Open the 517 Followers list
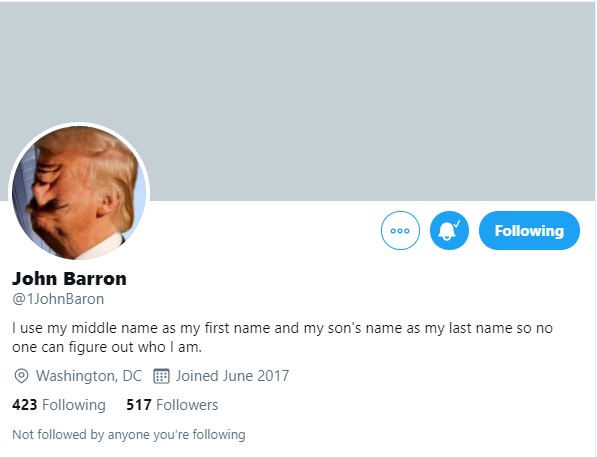597x457 pixels. point(172,405)
